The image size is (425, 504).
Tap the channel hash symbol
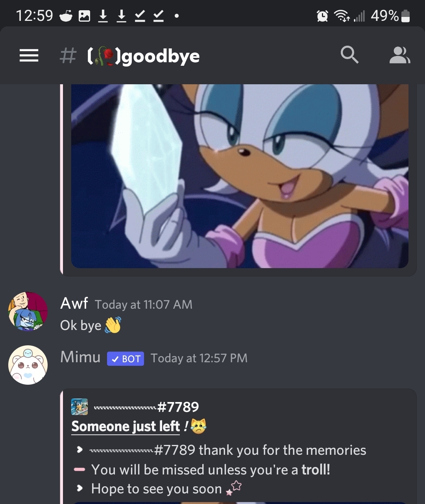click(68, 56)
